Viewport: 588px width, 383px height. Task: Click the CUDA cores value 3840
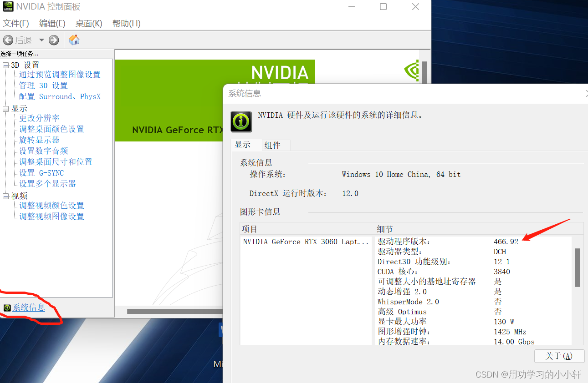(x=502, y=272)
